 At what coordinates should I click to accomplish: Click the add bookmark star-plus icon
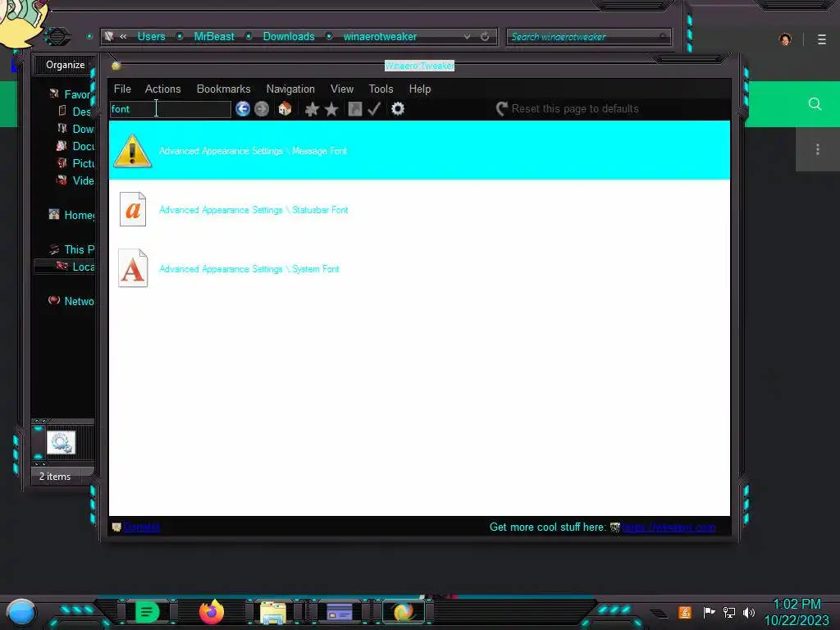coord(312,109)
